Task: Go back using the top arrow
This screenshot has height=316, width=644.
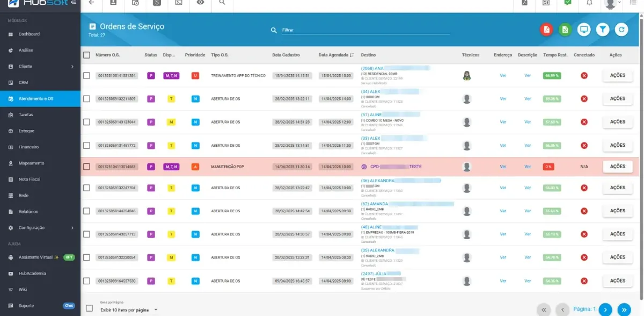Action: tap(91, 3)
